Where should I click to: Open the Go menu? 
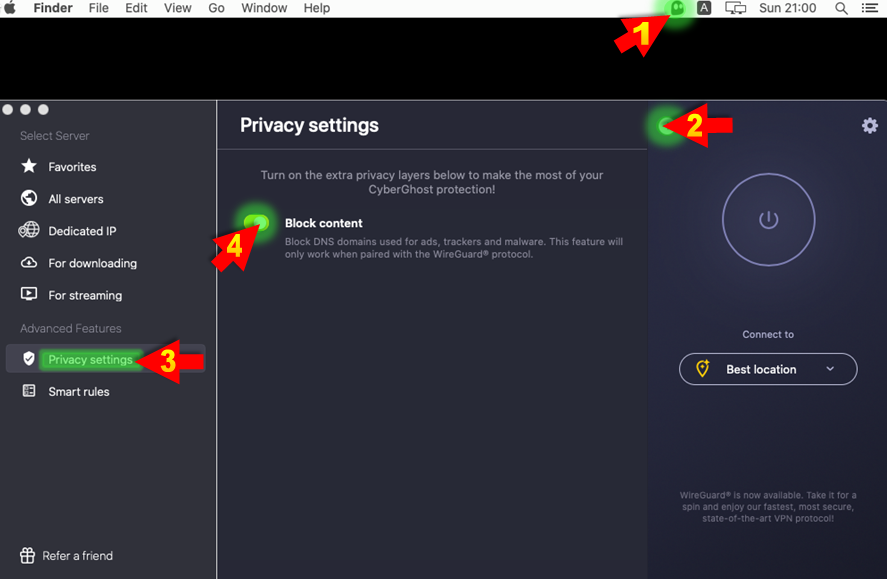pyautogui.click(x=216, y=8)
